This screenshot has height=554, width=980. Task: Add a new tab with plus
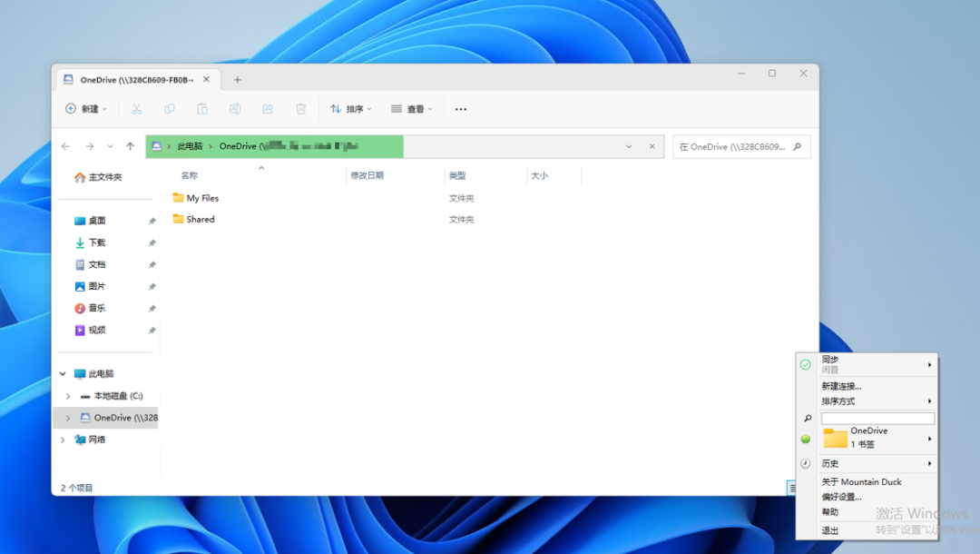(238, 79)
